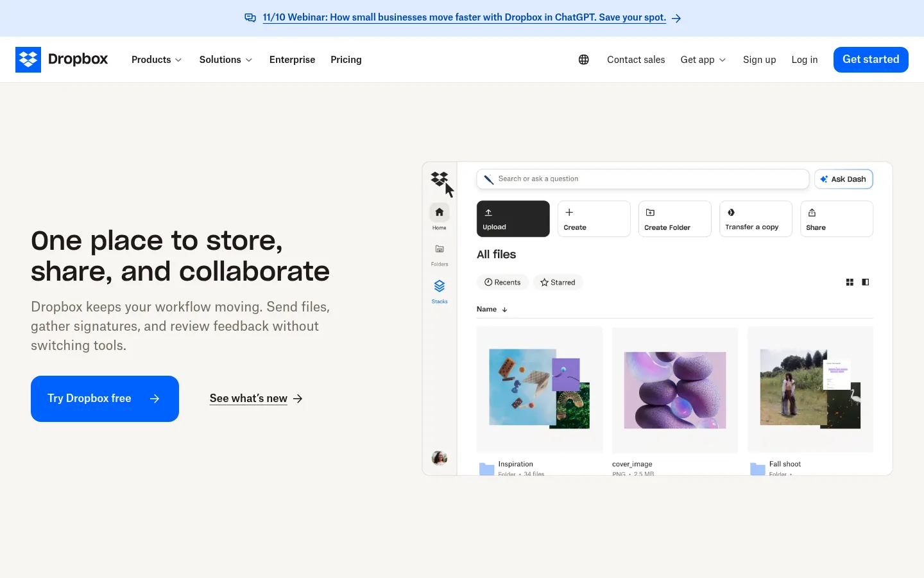Click the Log in link
Screen dimensions: 924x578
tap(805, 60)
